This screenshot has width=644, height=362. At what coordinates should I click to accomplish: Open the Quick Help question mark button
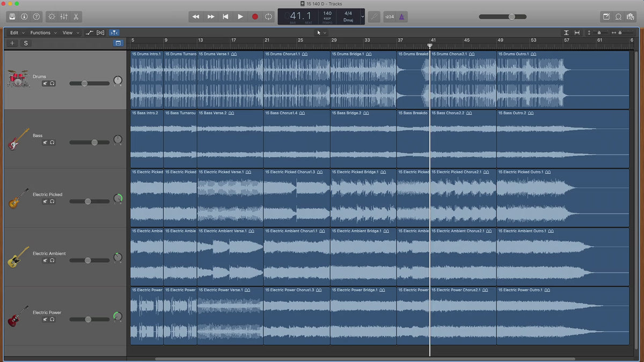pyautogui.click(x=36, y=17)
